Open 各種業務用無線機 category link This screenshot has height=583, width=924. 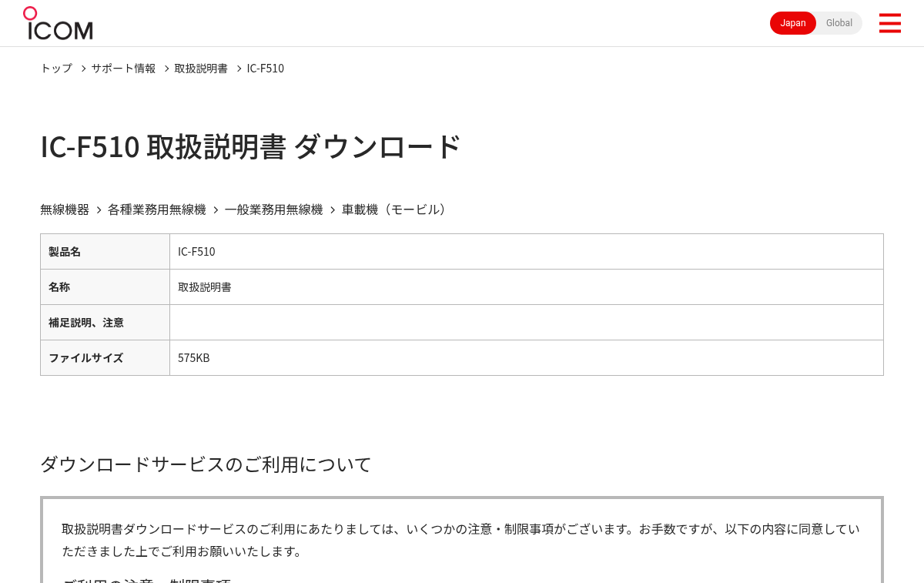(157, 209)
